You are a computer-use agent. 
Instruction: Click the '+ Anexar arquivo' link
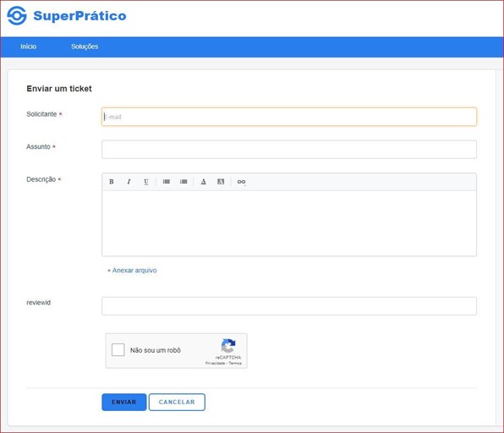coord(132,271)
